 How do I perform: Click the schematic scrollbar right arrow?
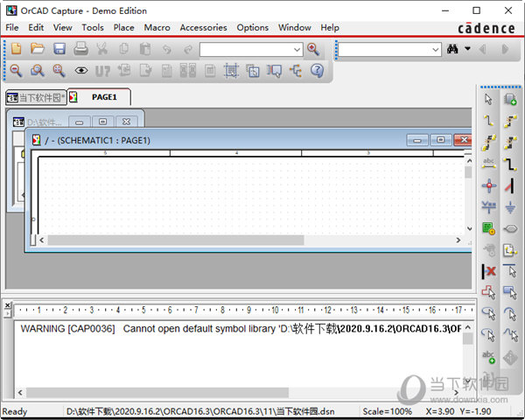point(458,240)
